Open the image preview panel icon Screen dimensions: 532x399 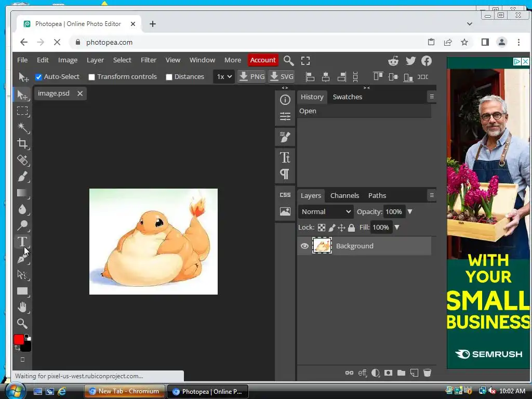click(285, 211)
